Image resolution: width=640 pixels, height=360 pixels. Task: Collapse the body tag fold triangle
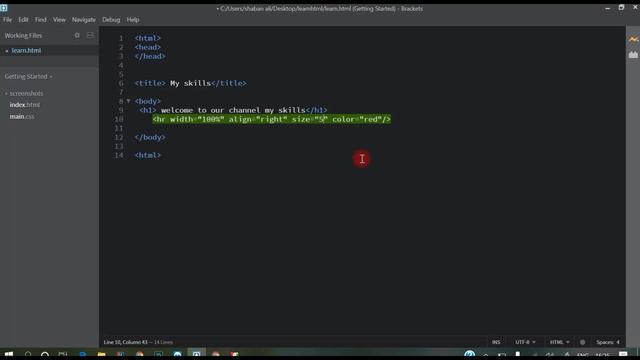pos(128,101)
